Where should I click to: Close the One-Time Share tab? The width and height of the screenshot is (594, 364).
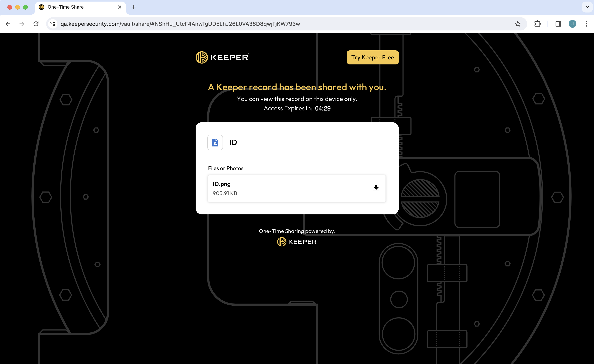[119, 7]
